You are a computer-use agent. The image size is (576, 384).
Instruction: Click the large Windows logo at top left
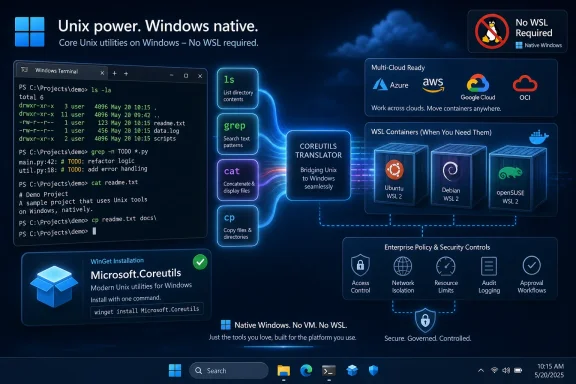point(30,32)
